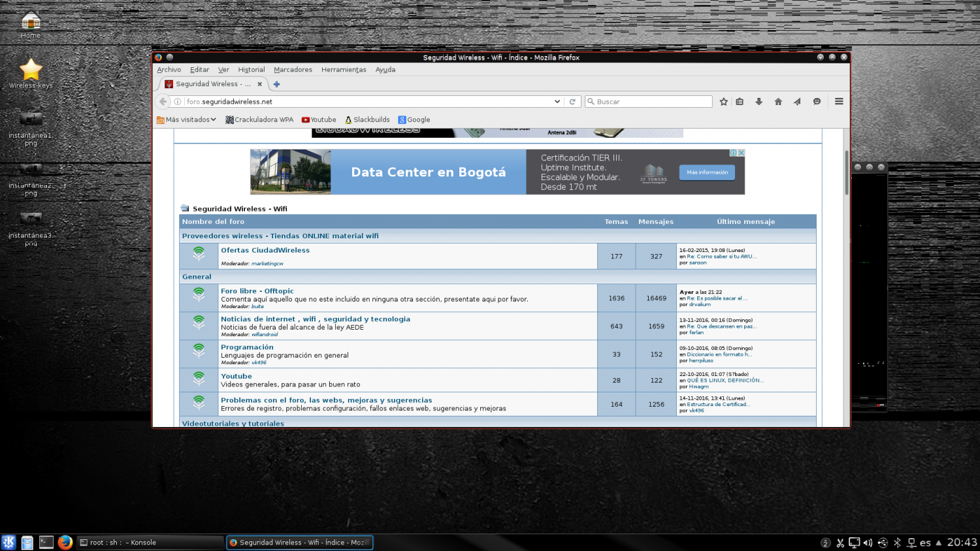This screenshot has height=551, width=980.
Task: Click the volume icon in system tray
Action: (x=868, y=543)
